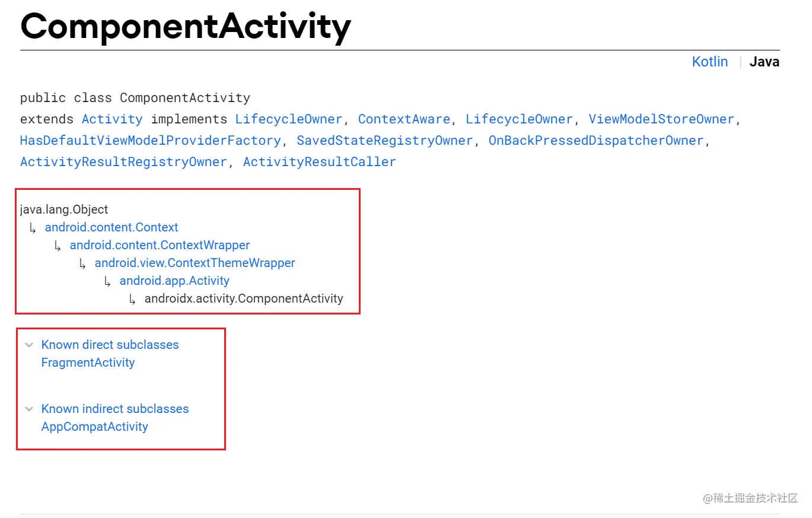Open android.content.ContextWrapper in hierarchy
The height and width of the screenshot is (518, 812).
pyautogui.click(x=160, y=245)
